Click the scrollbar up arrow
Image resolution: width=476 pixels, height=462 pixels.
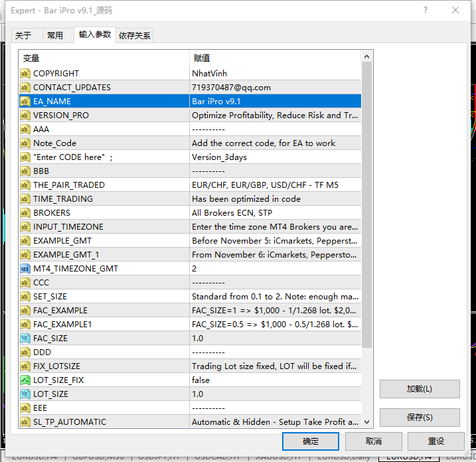(366, 57)
